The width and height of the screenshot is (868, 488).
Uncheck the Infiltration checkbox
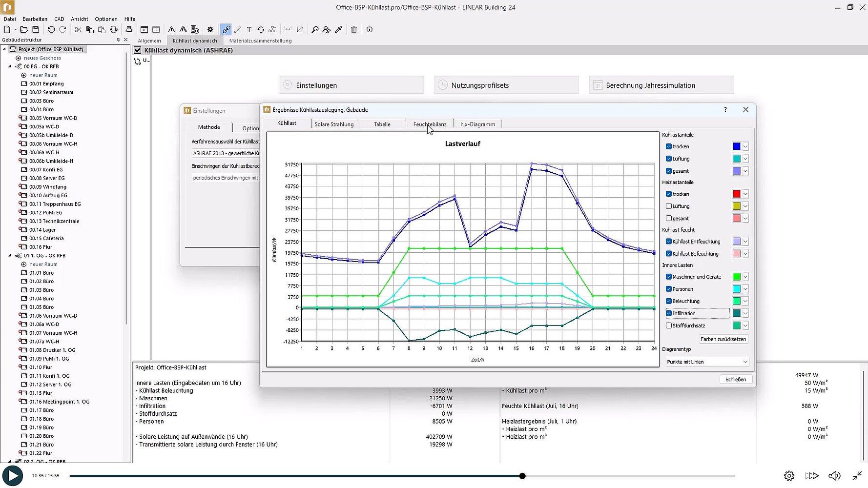[669, 313]
